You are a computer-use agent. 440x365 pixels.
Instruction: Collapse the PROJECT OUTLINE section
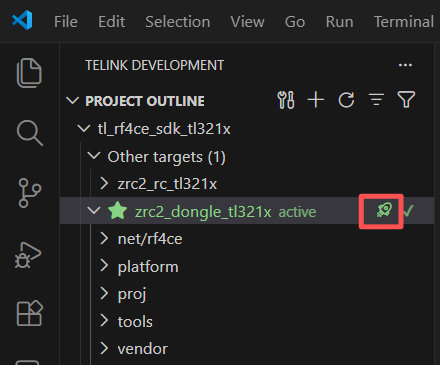(72, 101)
